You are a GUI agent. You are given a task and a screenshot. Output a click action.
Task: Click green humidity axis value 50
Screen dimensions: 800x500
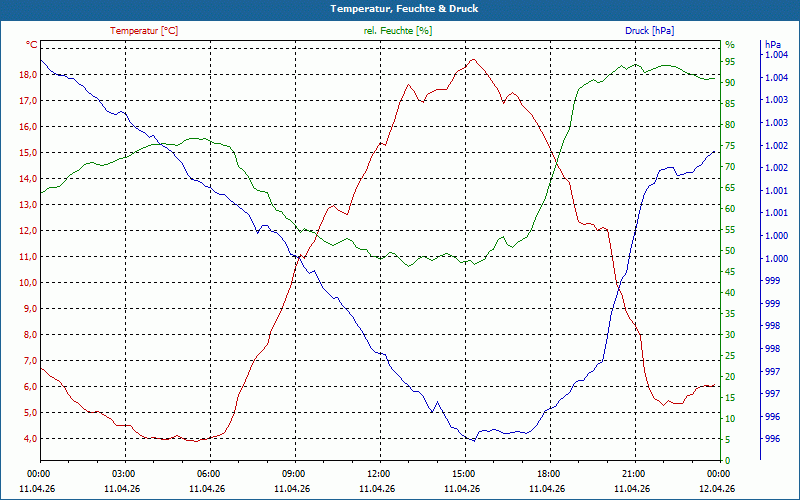(x=730, y=251)
